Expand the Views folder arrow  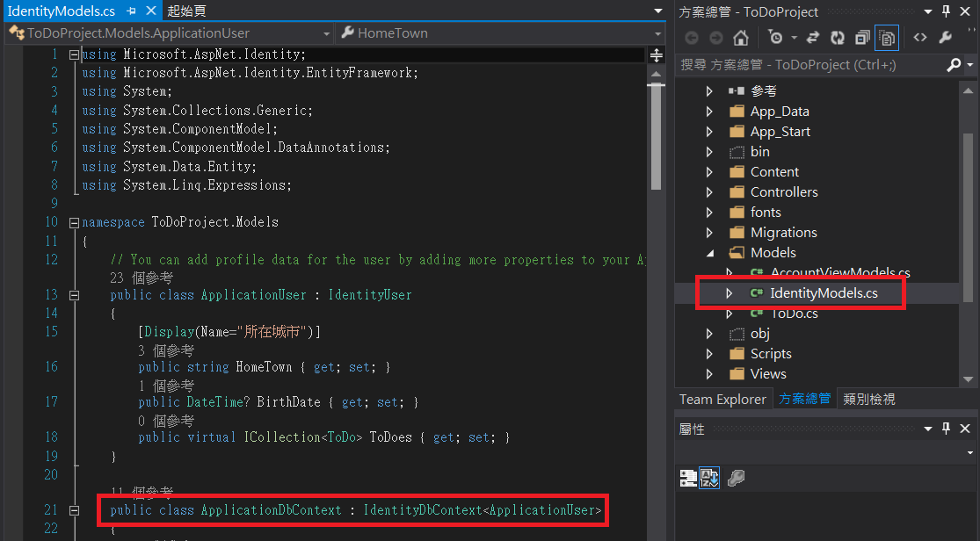pyautogui.click(x=709, y=374)
